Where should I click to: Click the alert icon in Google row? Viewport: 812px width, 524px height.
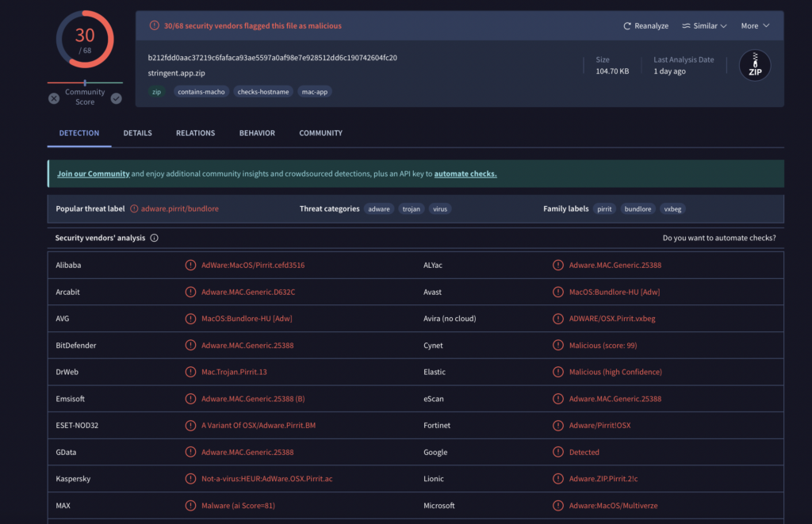(x=557, y=452)
